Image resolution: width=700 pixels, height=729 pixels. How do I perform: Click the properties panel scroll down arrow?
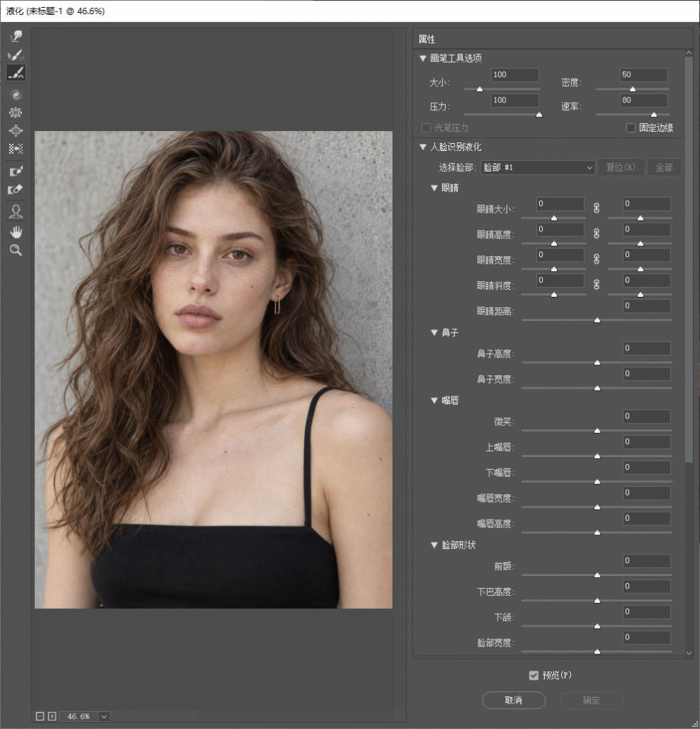[689, 653]
